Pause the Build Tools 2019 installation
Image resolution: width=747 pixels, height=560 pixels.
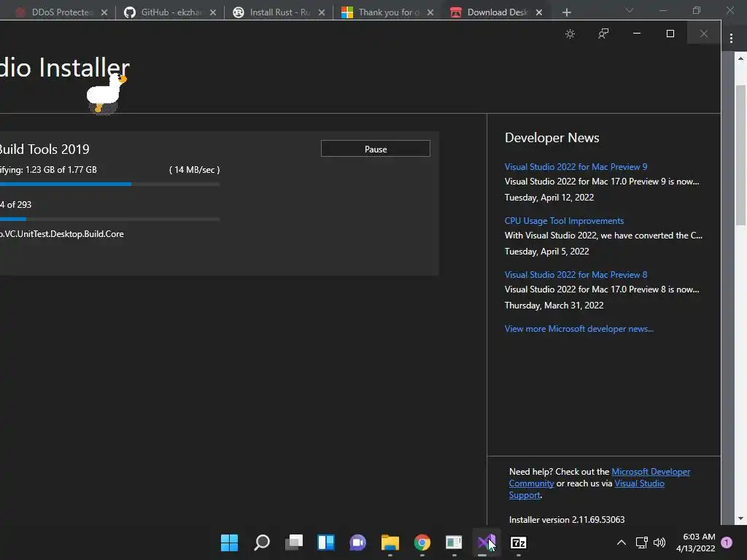point(376,149)
